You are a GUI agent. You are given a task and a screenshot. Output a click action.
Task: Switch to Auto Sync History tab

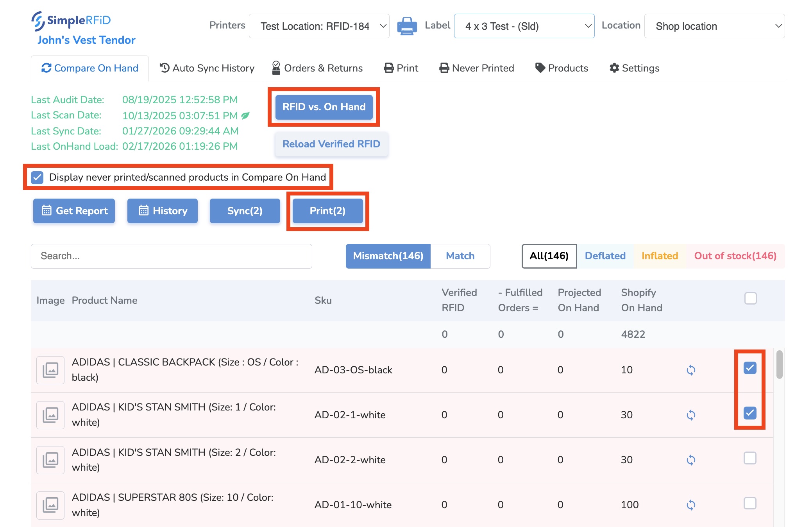(207, 68)
